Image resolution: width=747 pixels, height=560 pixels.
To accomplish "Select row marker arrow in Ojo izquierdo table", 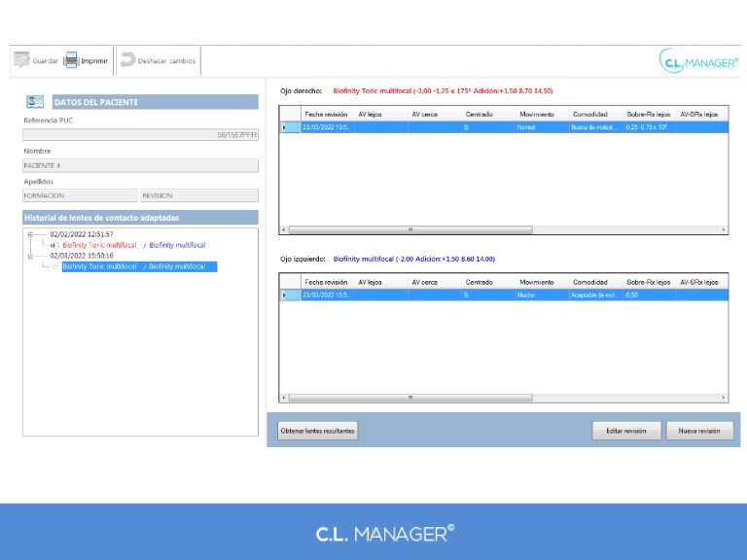I will 285,295.
